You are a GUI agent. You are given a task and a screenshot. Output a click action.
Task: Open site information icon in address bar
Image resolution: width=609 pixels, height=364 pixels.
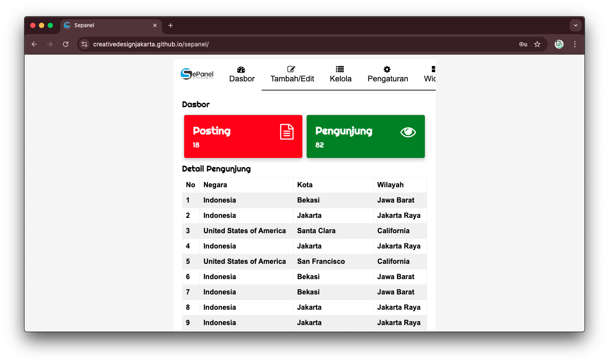[85, 44]
